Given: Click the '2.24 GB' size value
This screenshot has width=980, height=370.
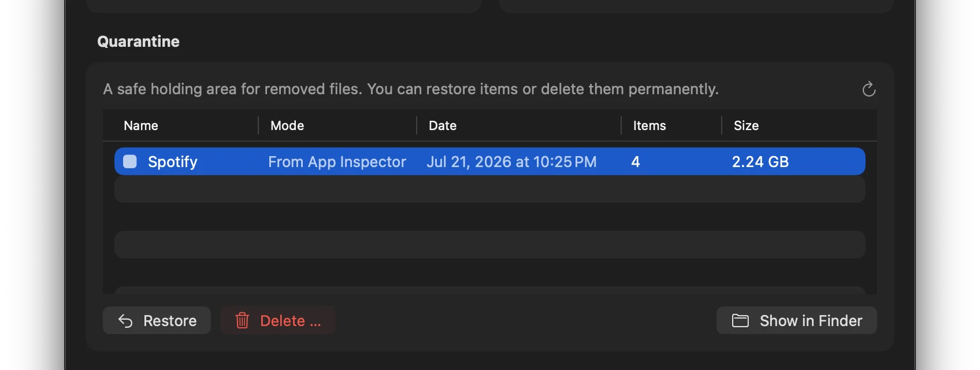Looking at the screenshot, I should (760, 162).
